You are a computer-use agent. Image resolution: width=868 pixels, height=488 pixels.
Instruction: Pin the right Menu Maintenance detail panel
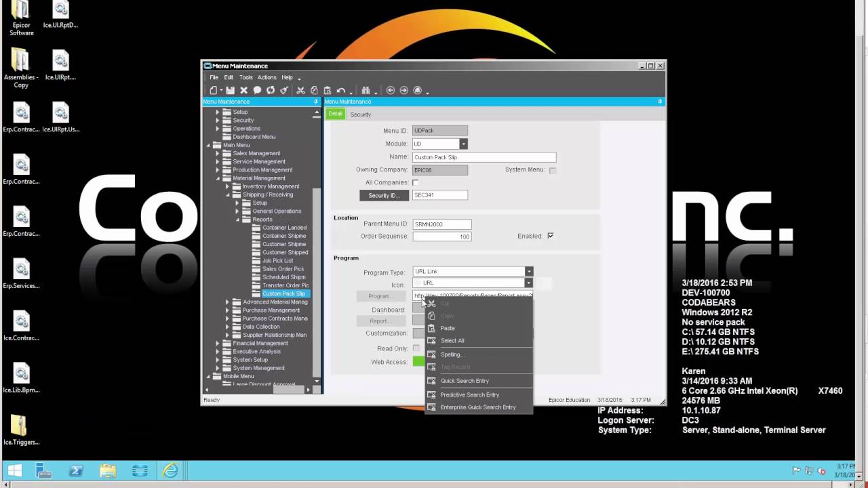[660, 102]
